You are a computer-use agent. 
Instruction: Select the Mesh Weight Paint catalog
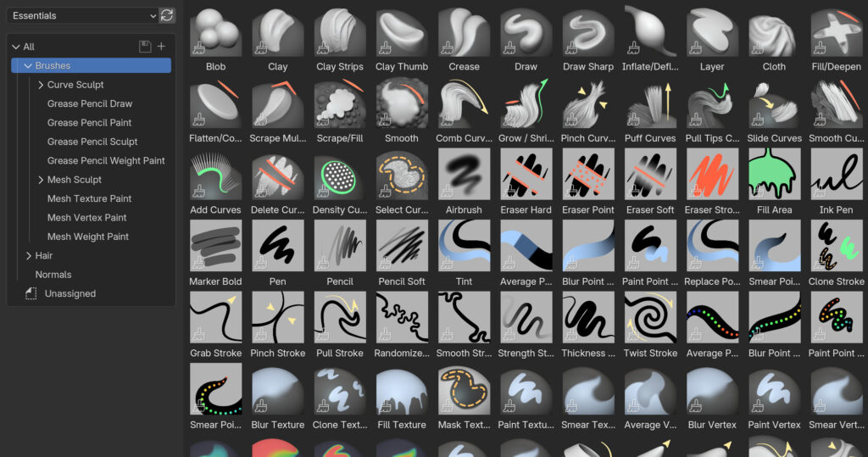pyautogui.click(x=87, y=237)
